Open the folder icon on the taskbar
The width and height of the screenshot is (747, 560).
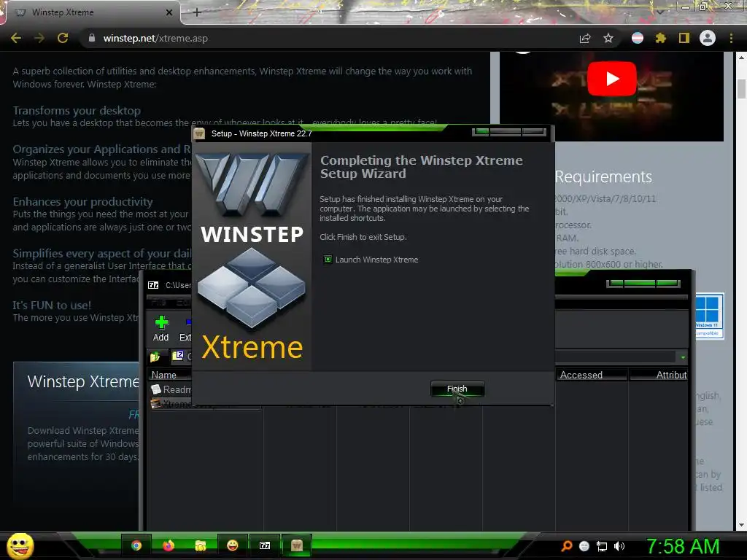[x=201, y=545]
